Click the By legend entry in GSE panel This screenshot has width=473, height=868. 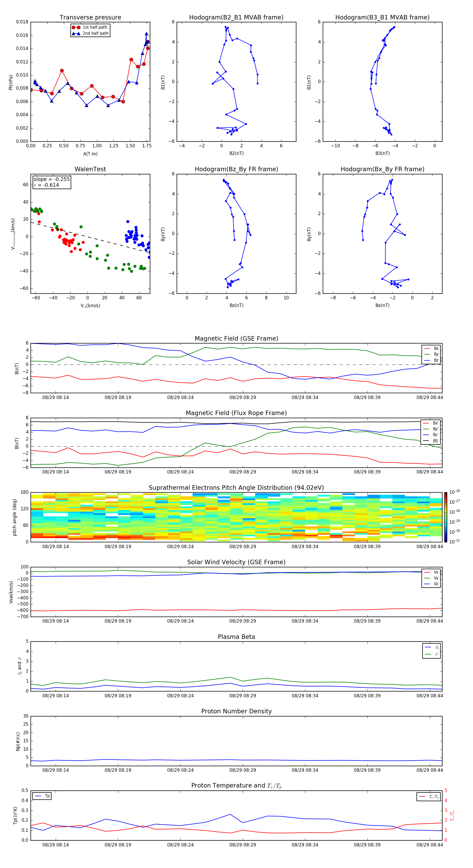[x=431, y=354]
